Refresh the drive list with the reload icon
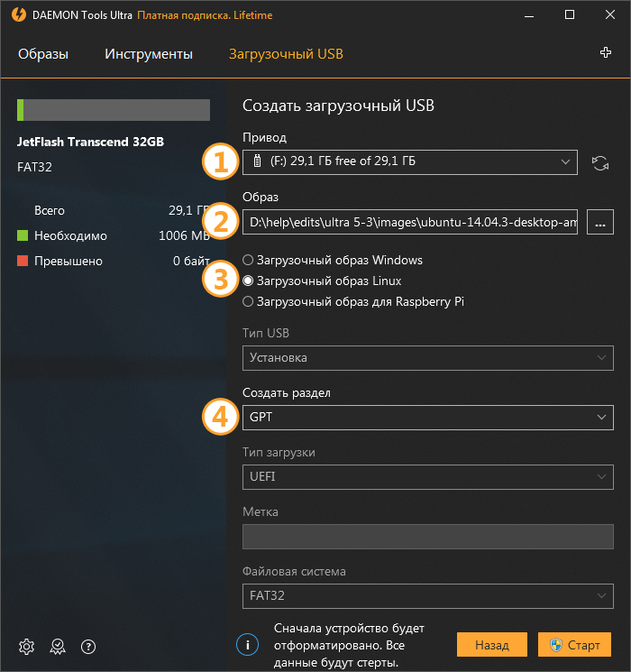Viewport: 631px width, 672px height. pyautogui.click(x=600, y=163)
